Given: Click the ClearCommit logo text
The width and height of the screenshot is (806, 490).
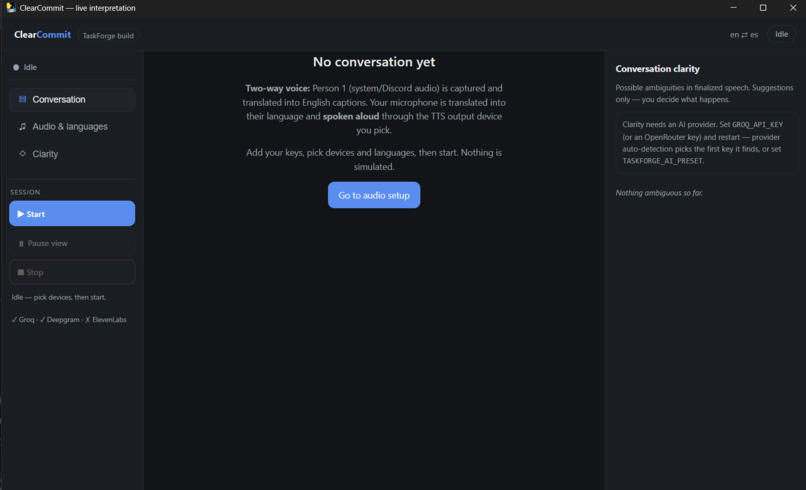Looking at the screenshot, I should 42,34.
